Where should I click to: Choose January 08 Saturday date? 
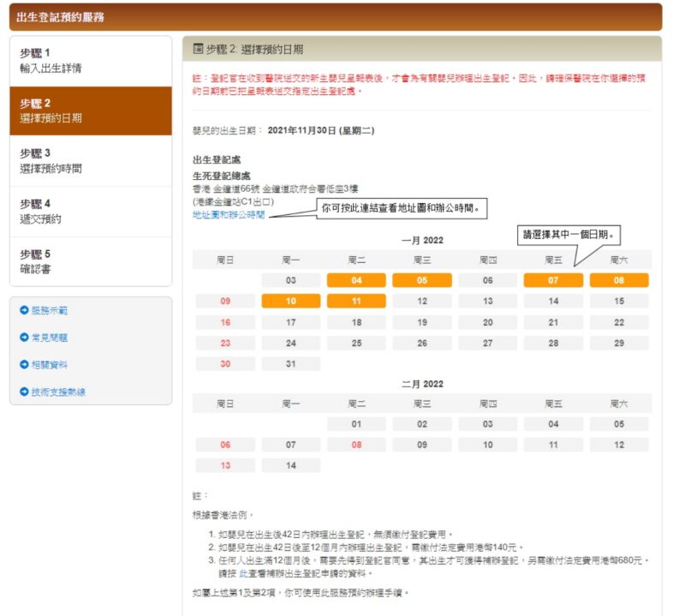pyautogui.click(x=618, y=280)
